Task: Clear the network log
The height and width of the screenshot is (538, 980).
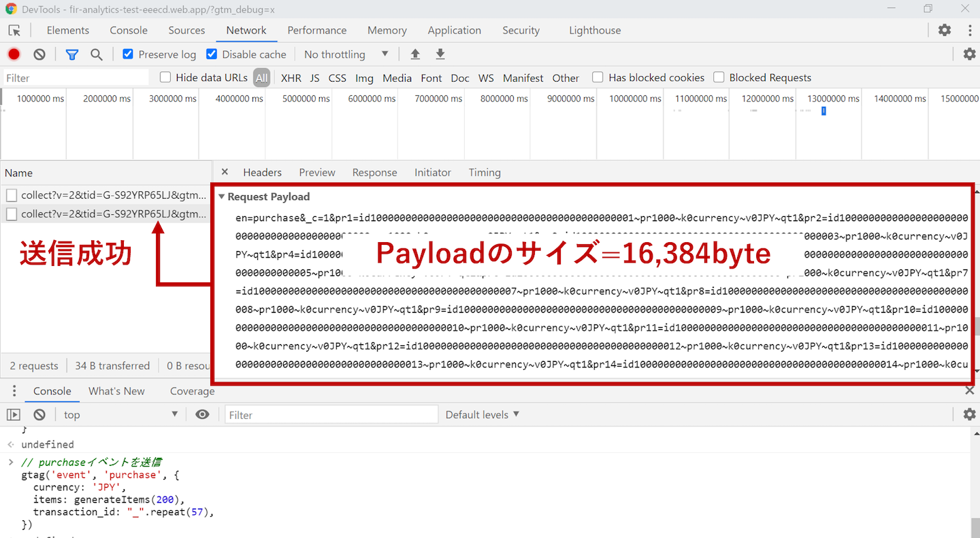Action: point(39,54)
